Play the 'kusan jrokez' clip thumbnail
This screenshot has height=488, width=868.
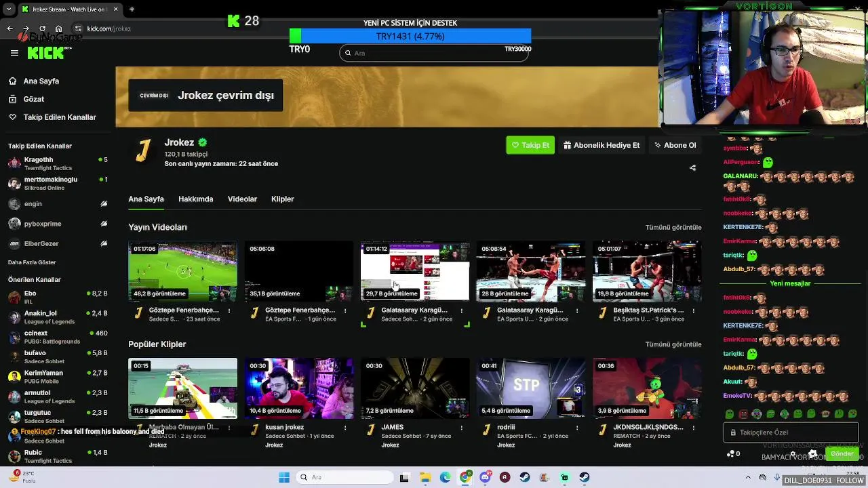click(x=299, y=388)
